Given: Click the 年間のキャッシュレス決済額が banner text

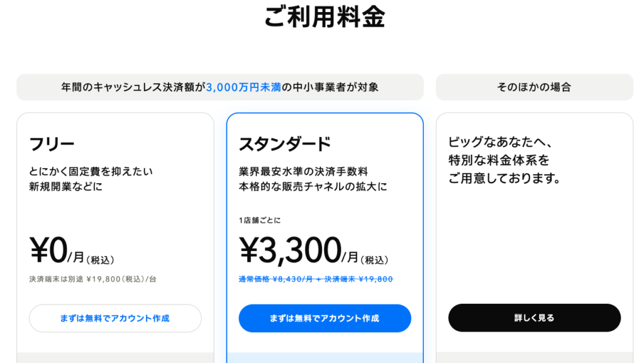Looking at the screenshot, I should click(x=133, y=87).
